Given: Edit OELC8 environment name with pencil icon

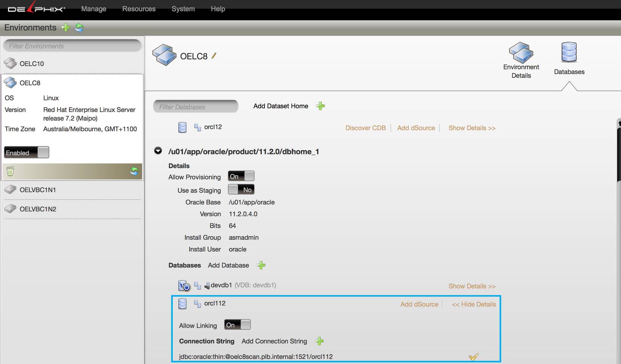Looking at the screenshot, I should (214, 56).
